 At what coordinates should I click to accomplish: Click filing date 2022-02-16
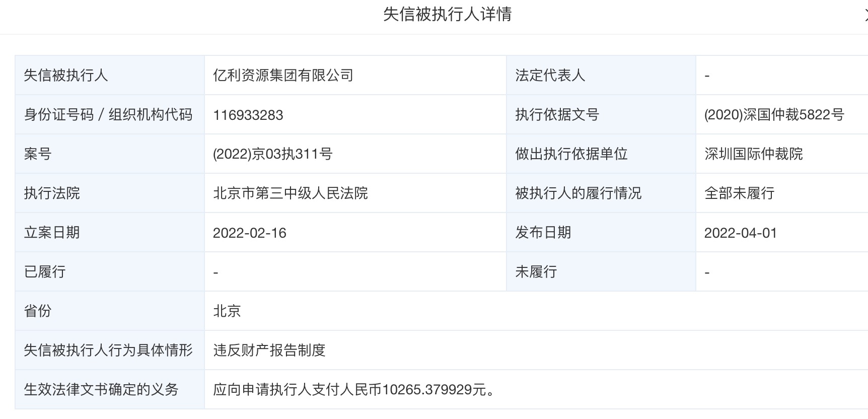[x=250, y=233]
